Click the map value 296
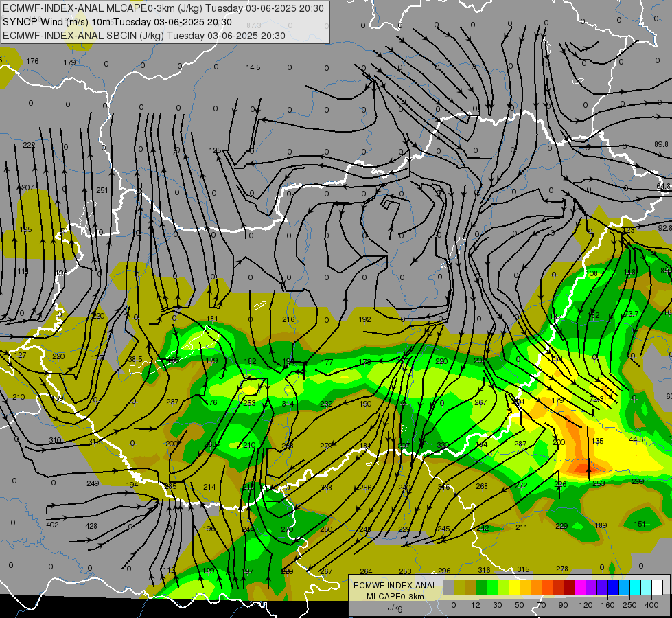Screen dimensions: 672x618 point(444,571)
